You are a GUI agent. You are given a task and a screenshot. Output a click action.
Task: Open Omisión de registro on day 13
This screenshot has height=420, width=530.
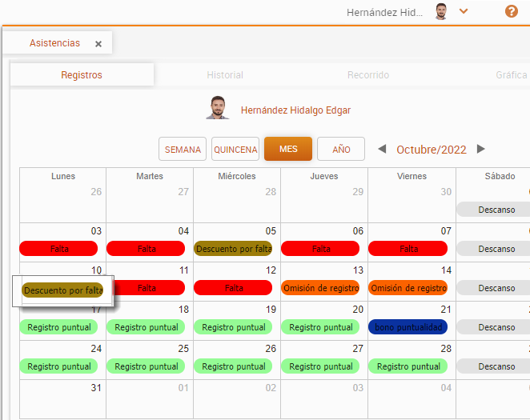[x=320, y=288]
